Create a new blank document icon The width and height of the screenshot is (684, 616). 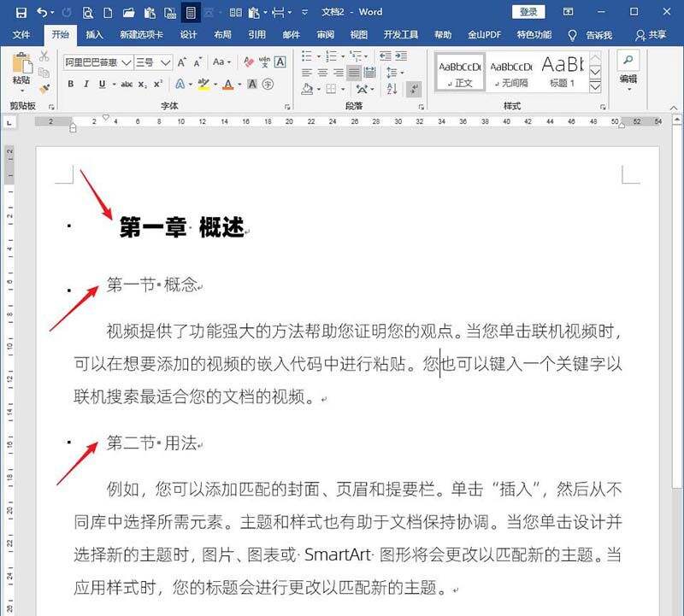point(108,13)
